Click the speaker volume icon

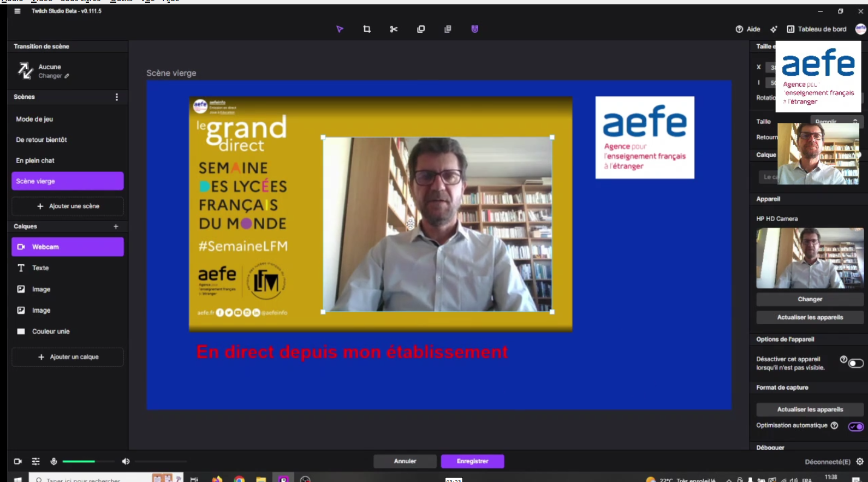[x=126, y=461]
